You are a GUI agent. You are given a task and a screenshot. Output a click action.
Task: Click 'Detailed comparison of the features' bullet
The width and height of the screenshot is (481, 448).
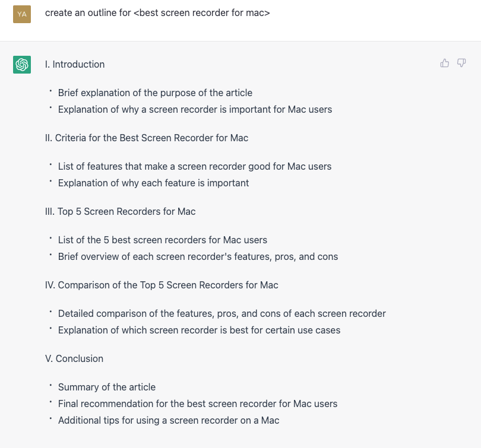(x=221, y=313)
